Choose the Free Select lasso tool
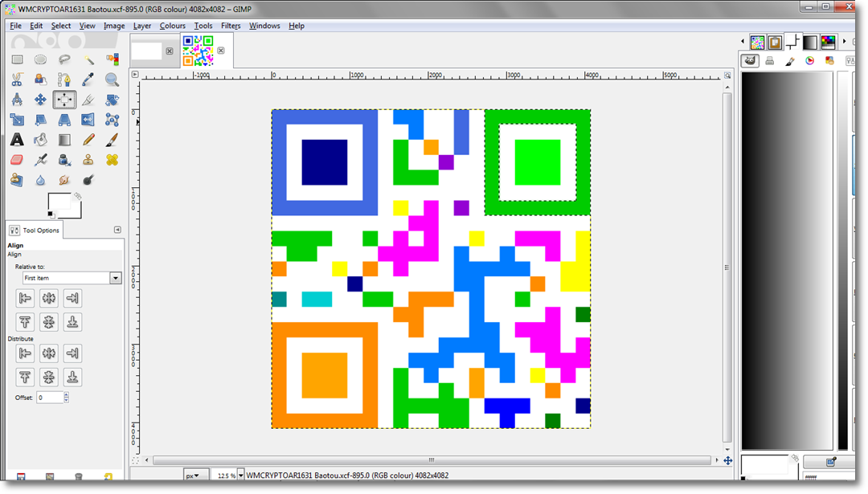This screenshot has width=868, height=494. pyautogui.click(x=64, y=59)
